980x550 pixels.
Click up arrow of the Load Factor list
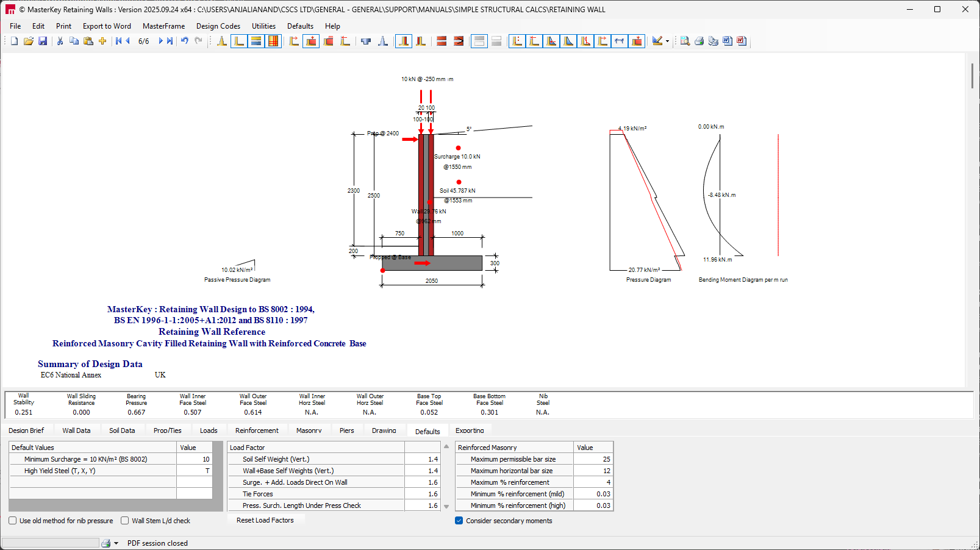click(446, 447)
